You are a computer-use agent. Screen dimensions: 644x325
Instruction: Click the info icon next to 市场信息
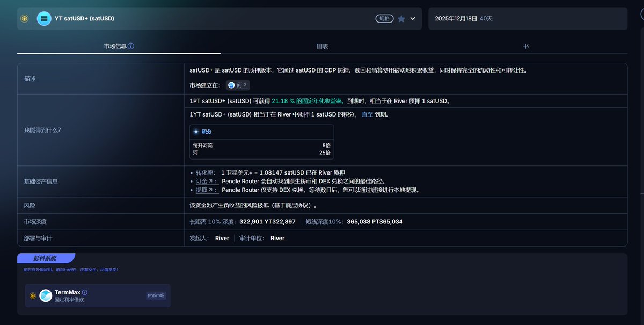131,46
